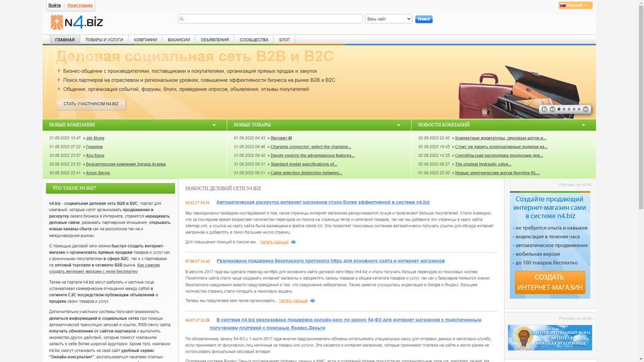
Task: Go to previous banner slide
Action: point(552,109)
